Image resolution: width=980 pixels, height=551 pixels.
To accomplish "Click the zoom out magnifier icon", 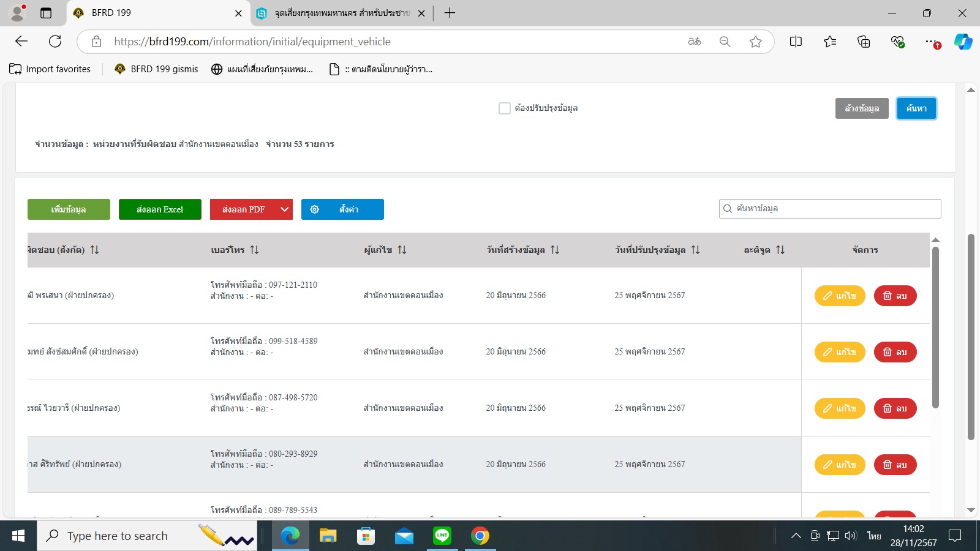I will coord(725,42).
